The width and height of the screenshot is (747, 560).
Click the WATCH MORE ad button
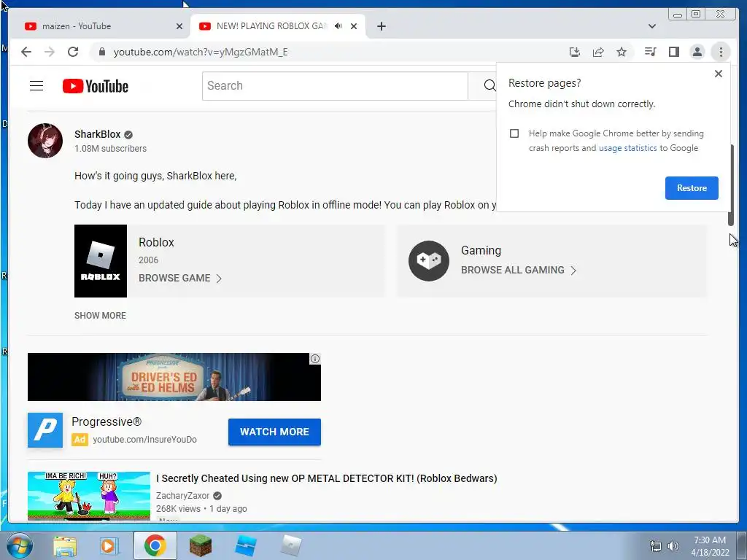[x=274, y=432]
